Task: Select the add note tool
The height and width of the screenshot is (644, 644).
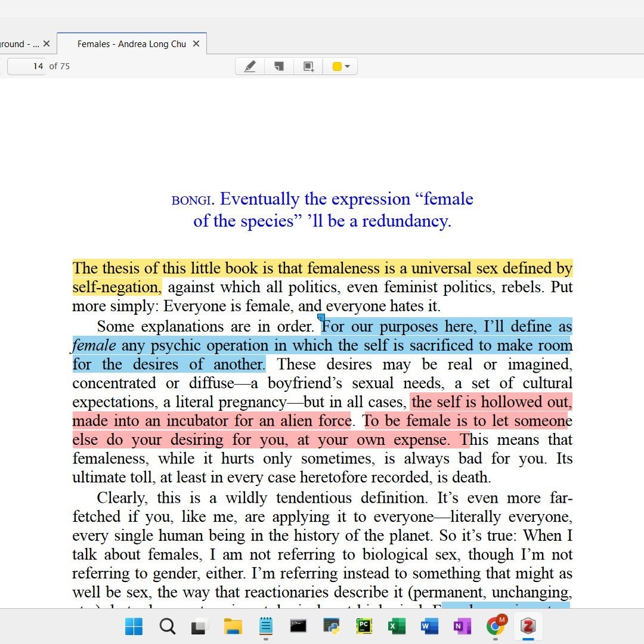Action: pos(279,66)
